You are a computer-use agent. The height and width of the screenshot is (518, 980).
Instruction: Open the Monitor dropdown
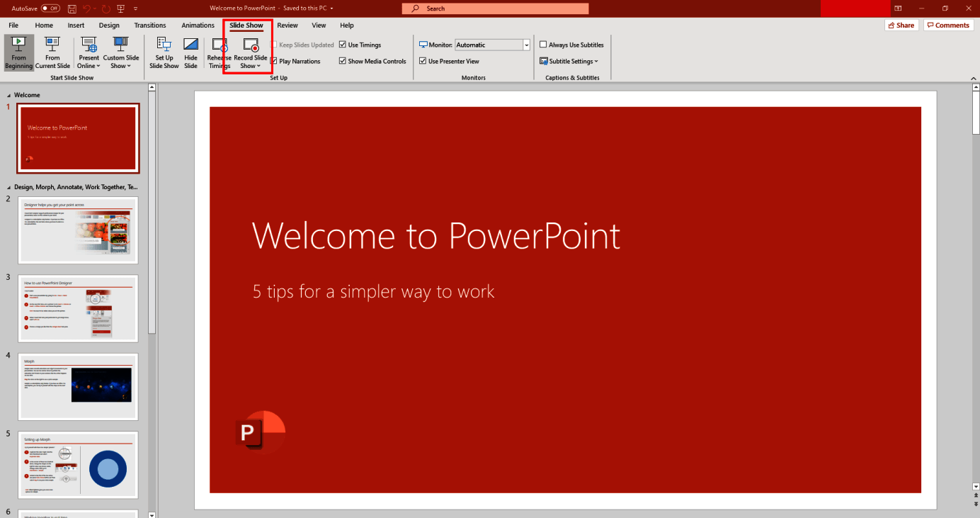(525, 44)
